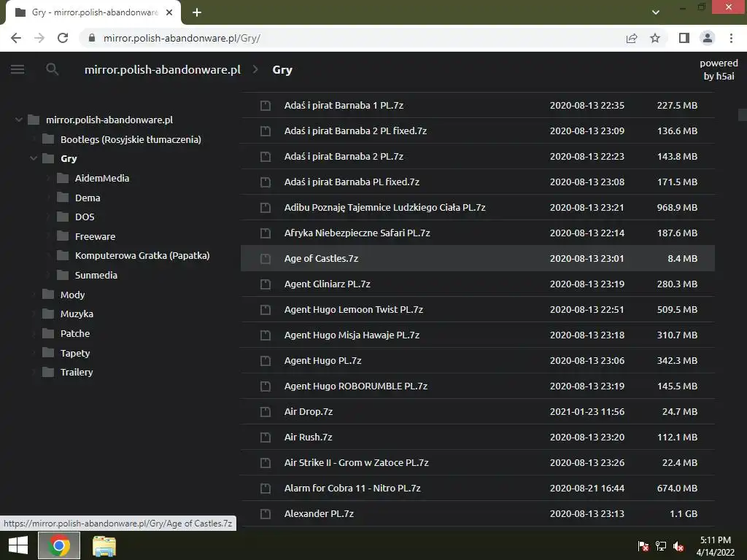Viewport: 747px width, 560px height.
Task: Download Air Rush.7z file
Action: click(x=477, y=437)
